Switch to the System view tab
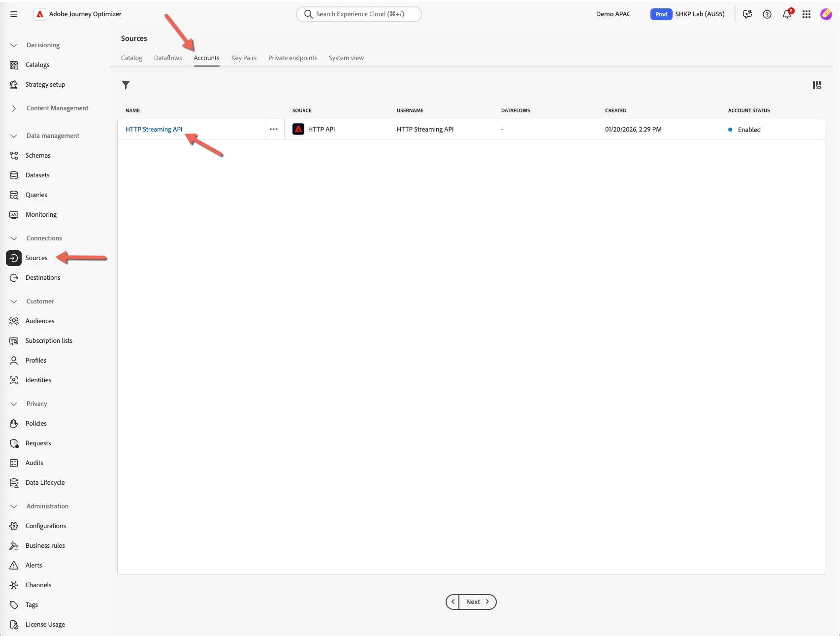 [346, 58]
